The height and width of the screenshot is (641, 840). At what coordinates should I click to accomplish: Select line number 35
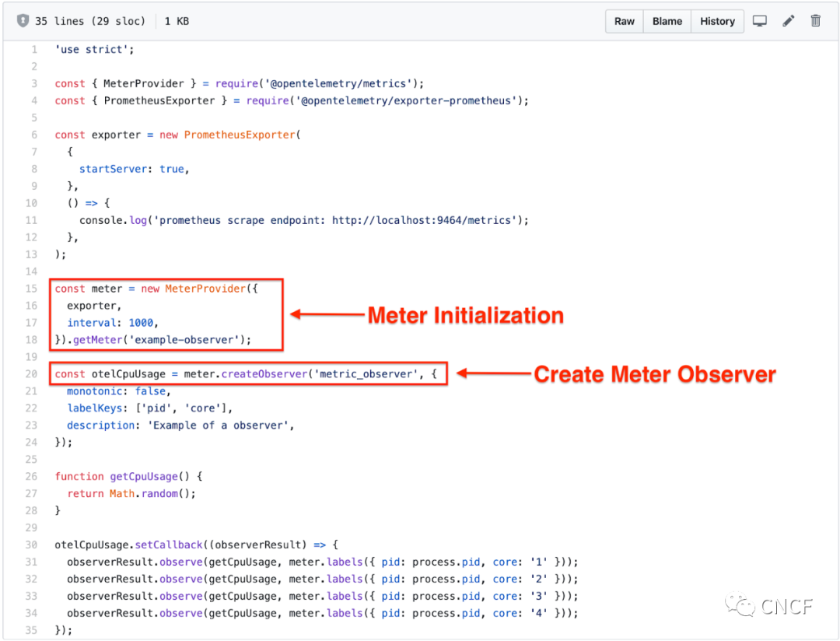[32, 630]
